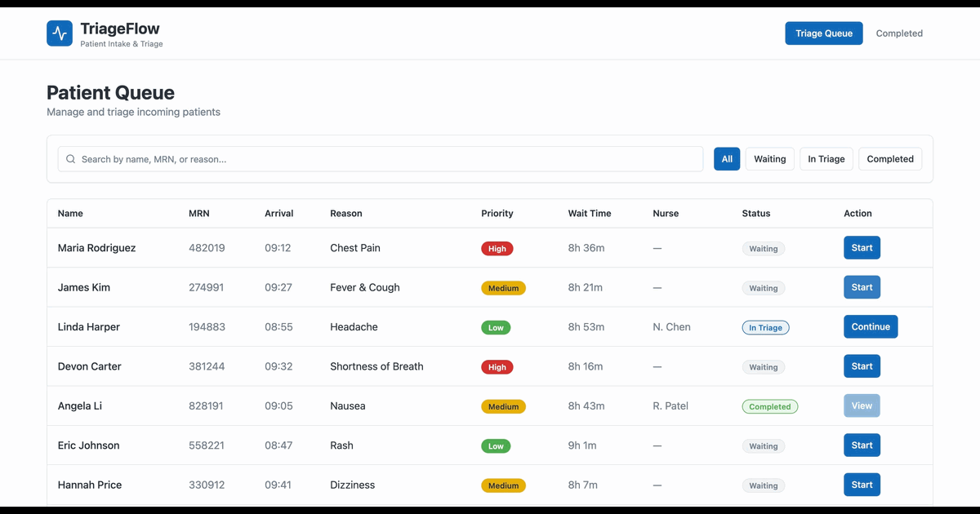View Angela Li's completed record
This screenshot has width=980, height=514.
pyautogui.click(x=862, y=405)
